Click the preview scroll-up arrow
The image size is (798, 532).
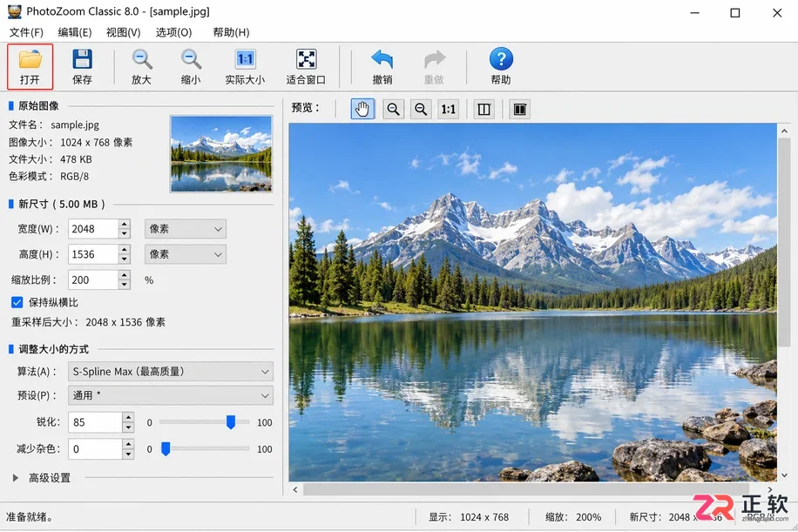(x=784, y=131)
